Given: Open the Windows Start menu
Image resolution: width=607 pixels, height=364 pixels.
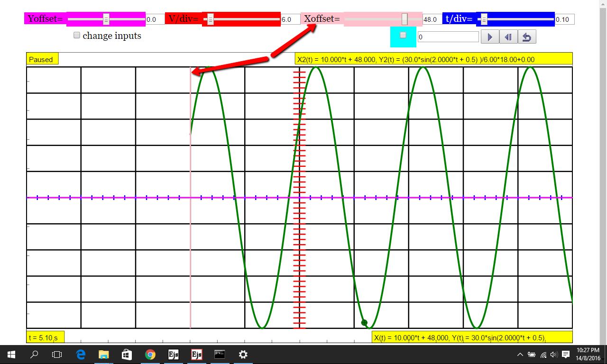Looking at the screenshot, I should 11,354.
